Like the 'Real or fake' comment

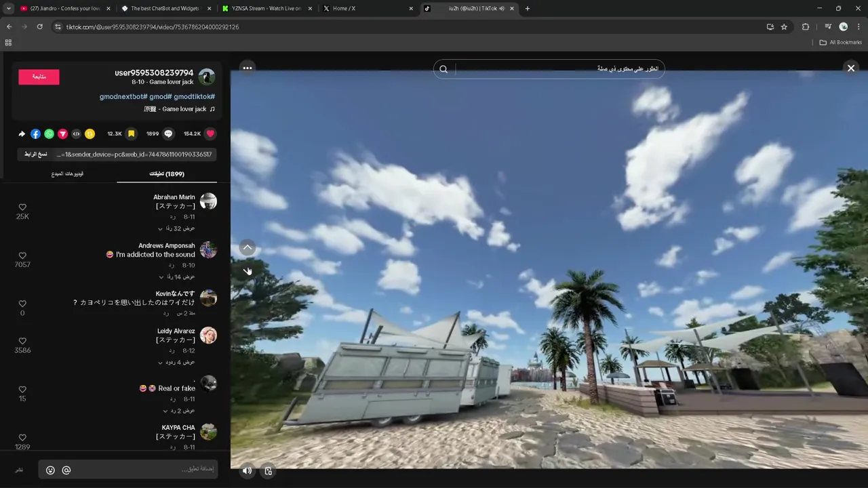click(x=22, y=389)
